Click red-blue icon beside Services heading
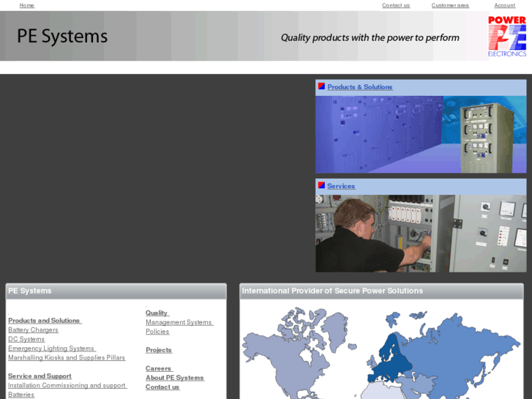 321,185
